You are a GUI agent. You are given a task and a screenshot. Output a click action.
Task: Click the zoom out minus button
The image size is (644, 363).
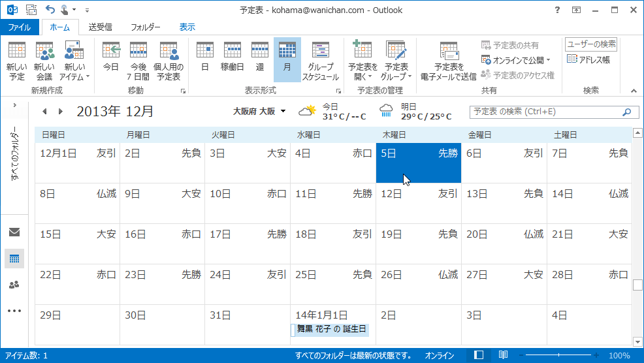[x=521, y=355]
